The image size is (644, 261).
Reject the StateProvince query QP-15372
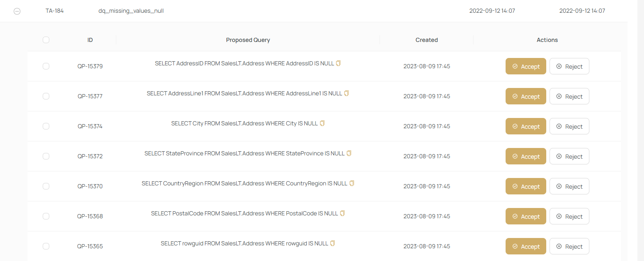click(x=569, y=156)
